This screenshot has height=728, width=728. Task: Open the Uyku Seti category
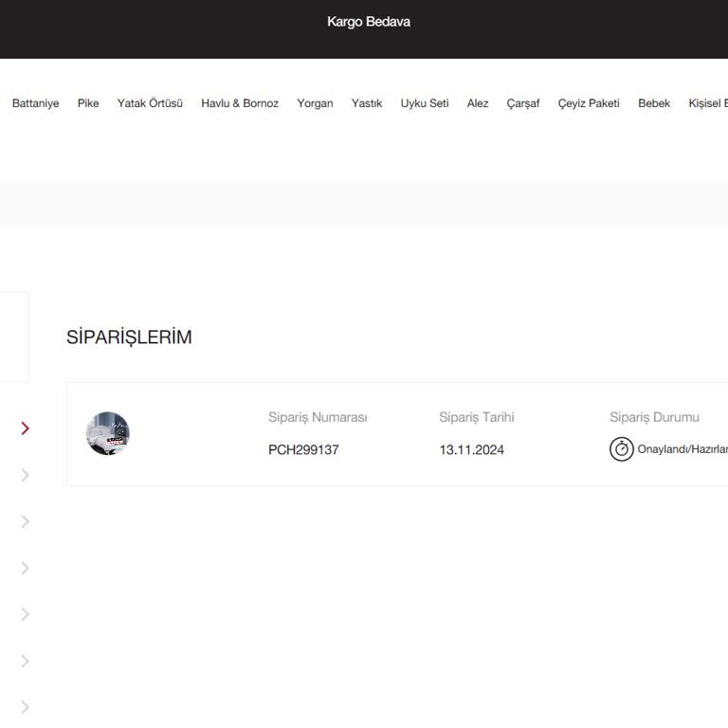coord(425,103)
